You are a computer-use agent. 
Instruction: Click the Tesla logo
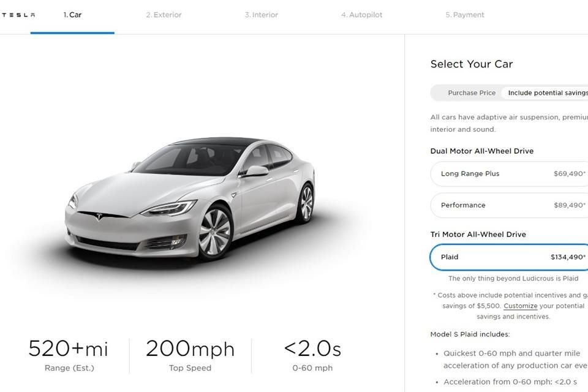tap(17, 15)
